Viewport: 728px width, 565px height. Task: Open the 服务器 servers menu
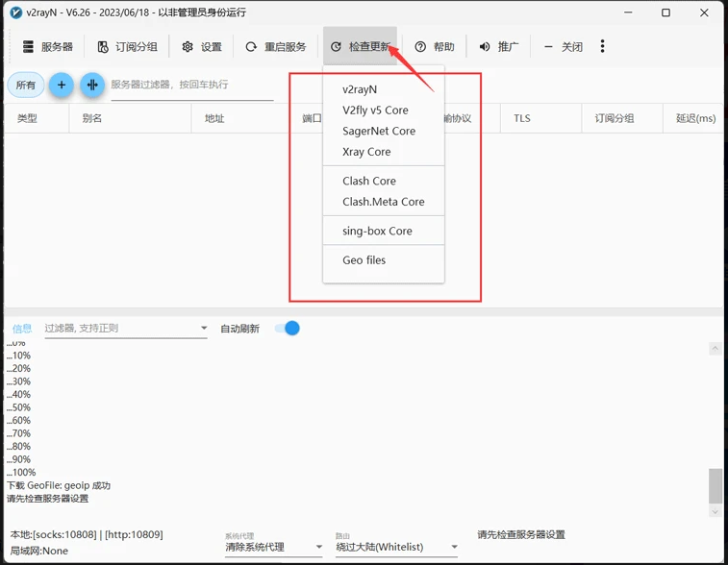[48, 47]
